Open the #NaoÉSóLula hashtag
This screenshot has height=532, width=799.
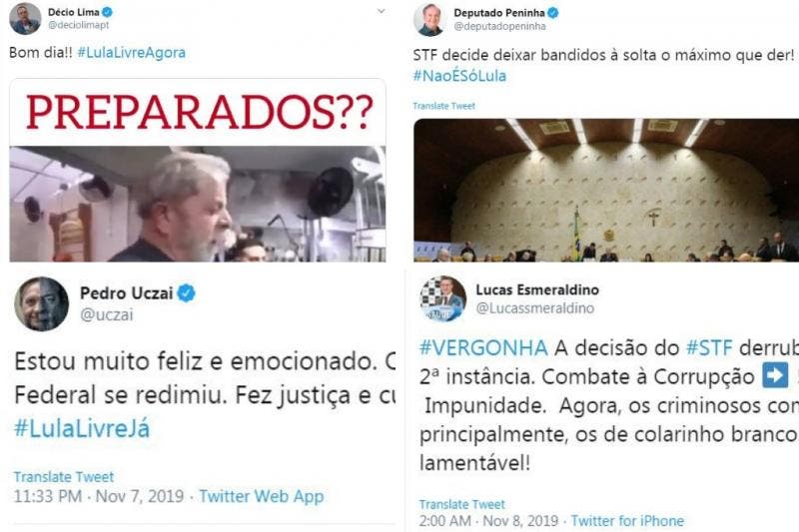point(459,76)
